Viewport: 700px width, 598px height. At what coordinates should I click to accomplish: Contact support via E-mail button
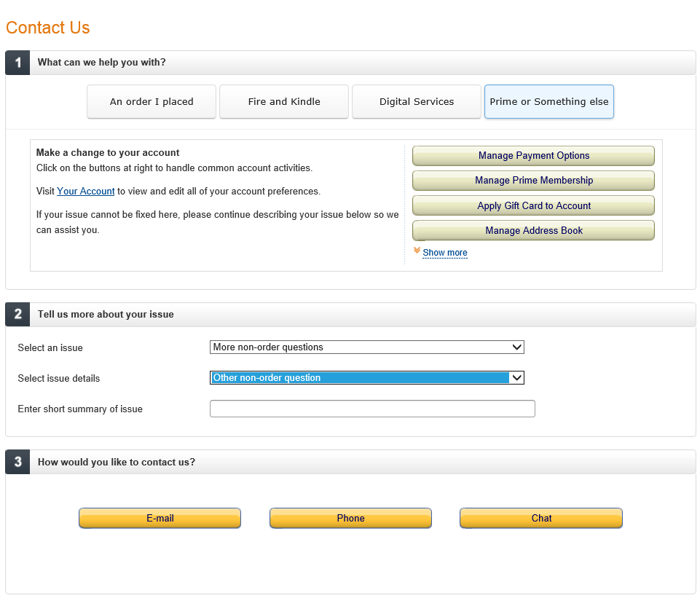click(160, 518)
